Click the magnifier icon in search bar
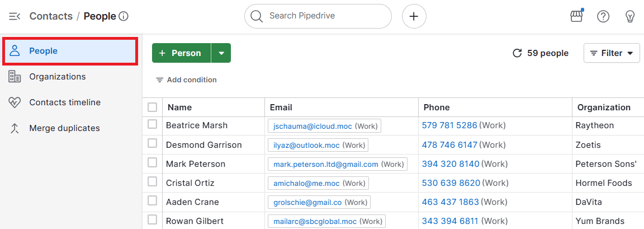The image size is (644, 229). 256,16
